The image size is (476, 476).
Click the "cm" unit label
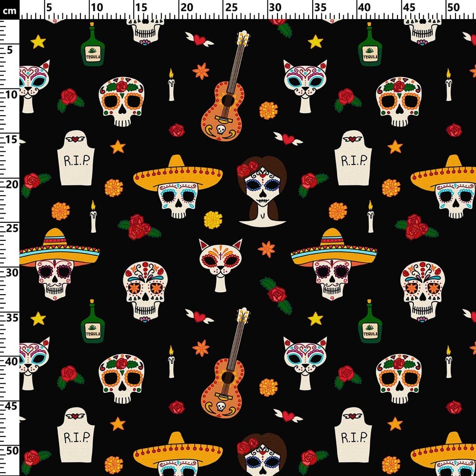pyautogui.click(x=10, y=11)
